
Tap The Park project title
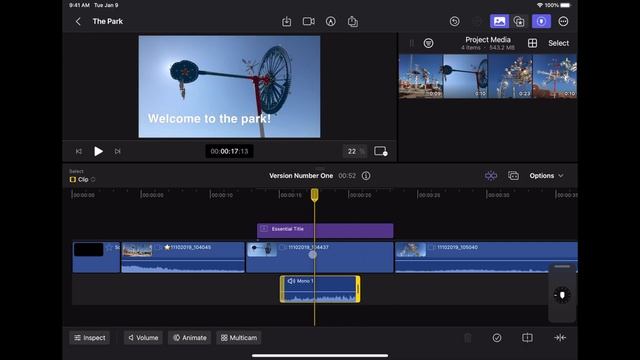pos(108,21)
